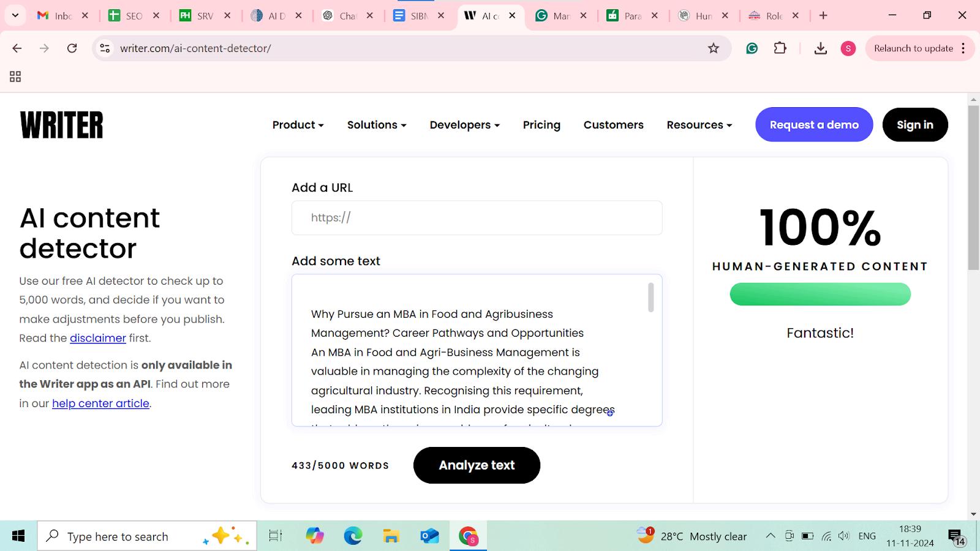The width and height of the screenshot is (980, 551).
Task: Click the Sign in button
Action: point(915,125)
